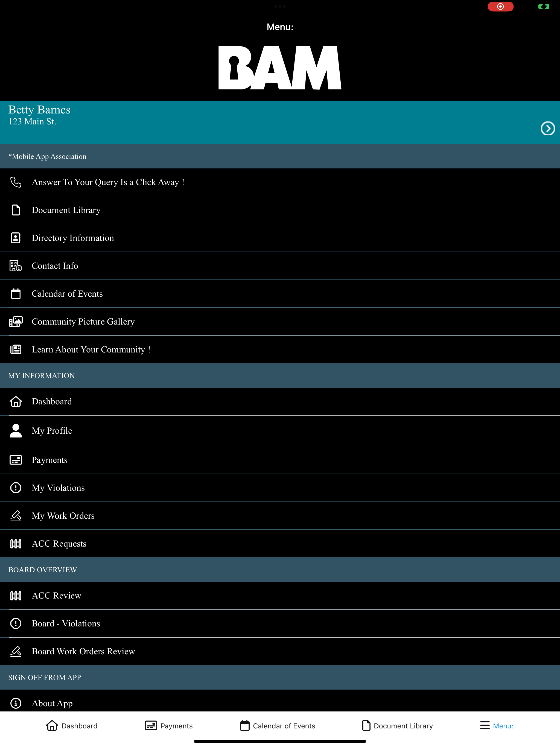Screen dimensions: 560x747
Task: Tap the info icon beside About App
Action: pyautogui.click(x=16, y=703)
